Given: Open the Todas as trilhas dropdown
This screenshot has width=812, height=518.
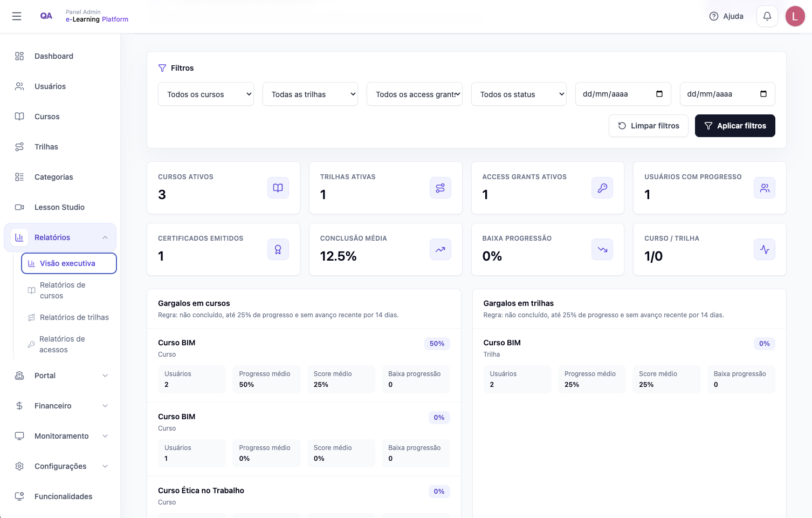Looking at the screenshot, I should pos(310,94).
